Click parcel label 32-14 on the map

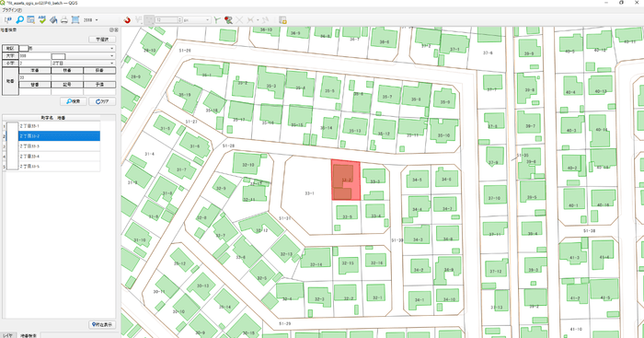click(316, 265)
